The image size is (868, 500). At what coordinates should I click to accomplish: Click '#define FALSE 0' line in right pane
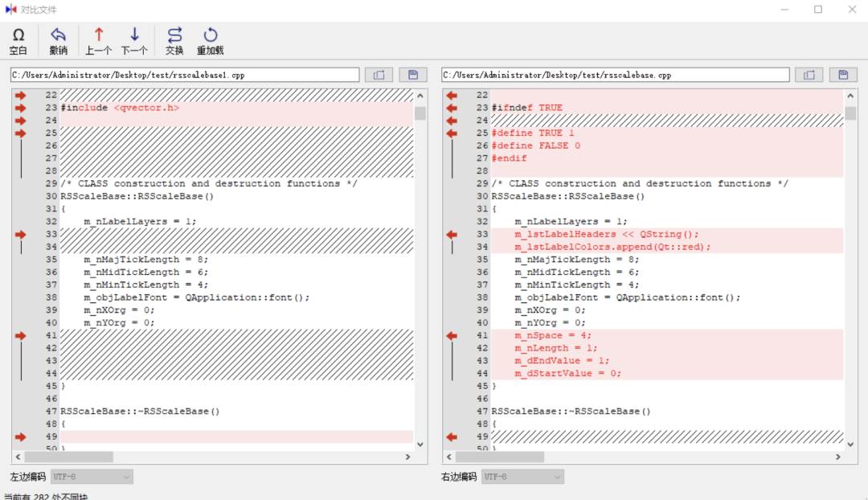tap(536, 146)
